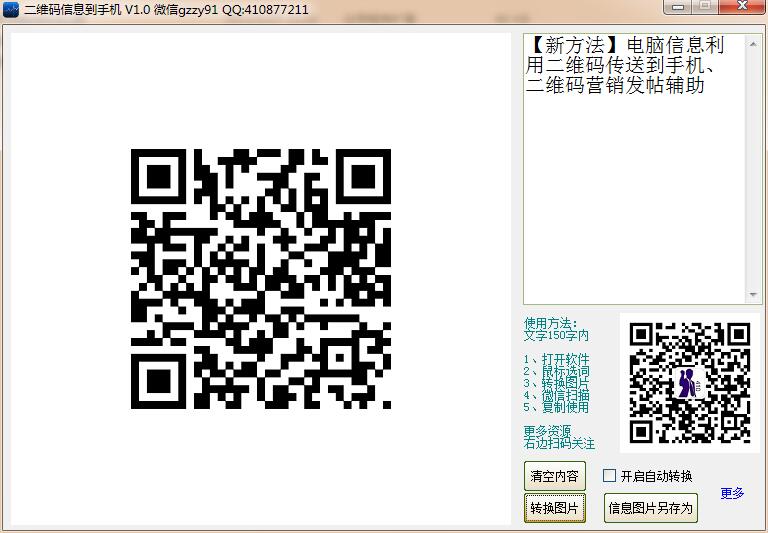Click the window title text 二维码信息到手机
The image size is (768, 533).
point(72,10)
